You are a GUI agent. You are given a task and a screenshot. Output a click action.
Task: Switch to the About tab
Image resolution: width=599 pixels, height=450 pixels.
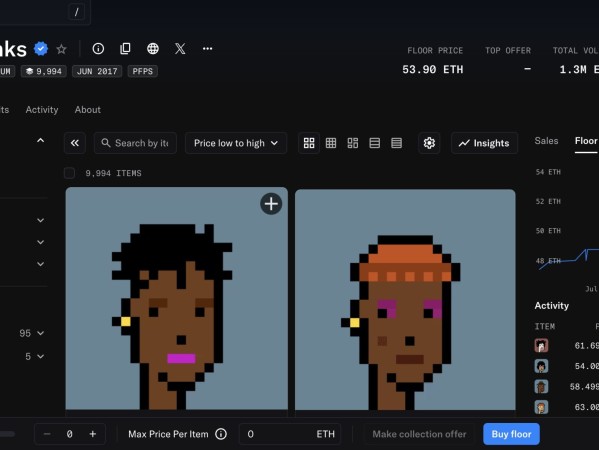click(x=88, y=110)
